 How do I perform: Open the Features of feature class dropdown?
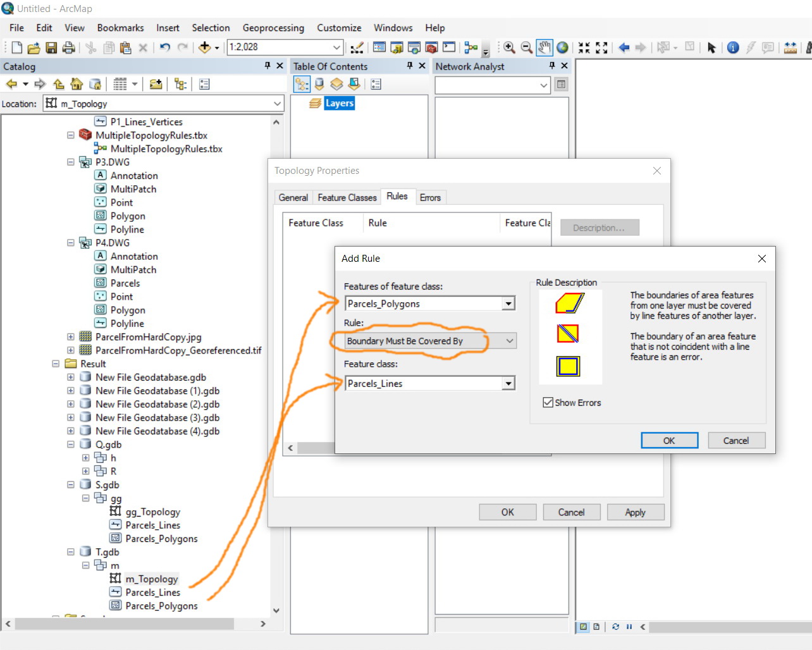(508, 304)
